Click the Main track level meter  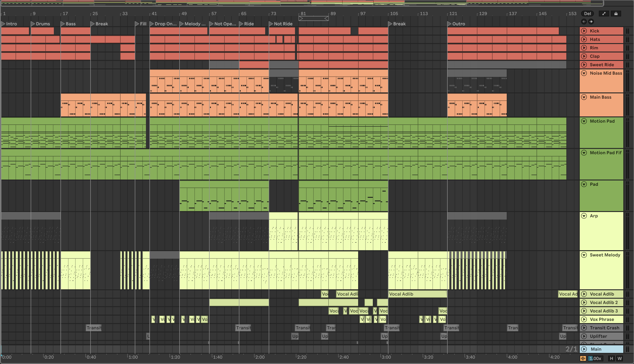(x=628, y=349)
